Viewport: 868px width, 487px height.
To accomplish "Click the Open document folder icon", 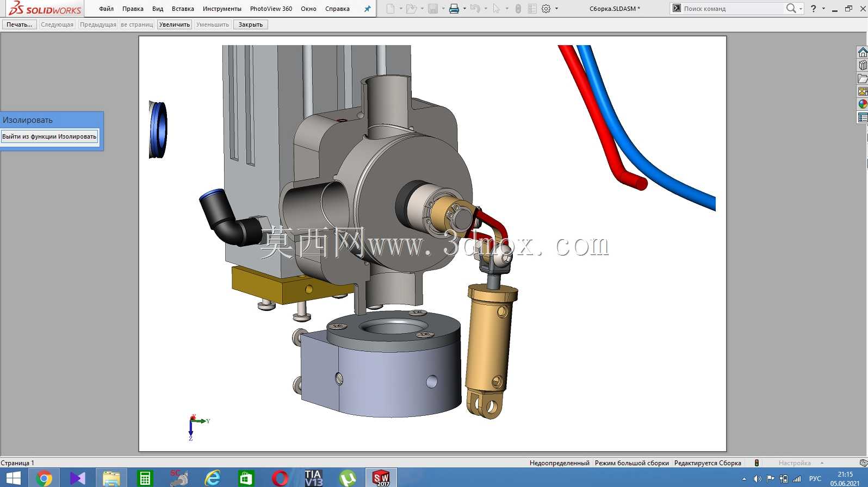I will [x=411, y=9].
